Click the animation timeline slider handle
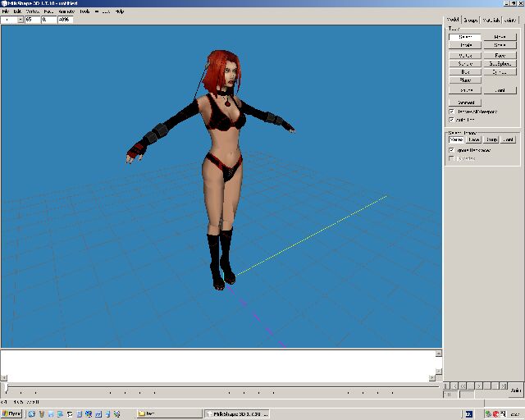 [x=7, y=386]
